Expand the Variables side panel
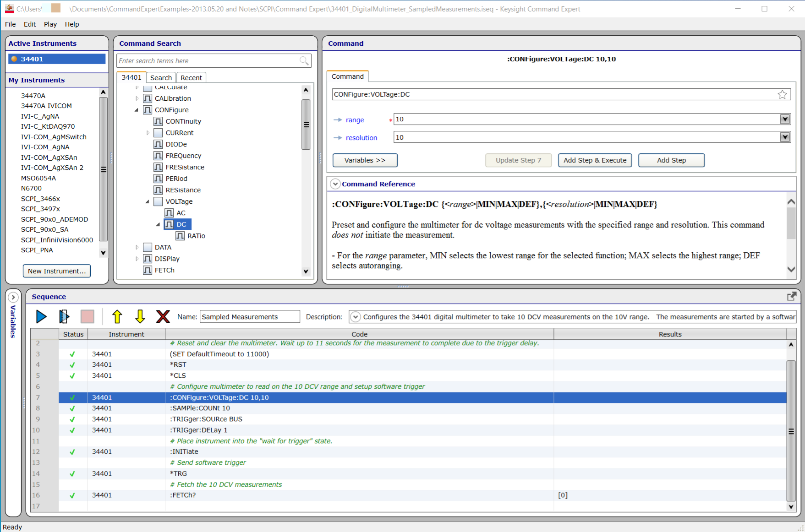 click(x=13, y=297)
